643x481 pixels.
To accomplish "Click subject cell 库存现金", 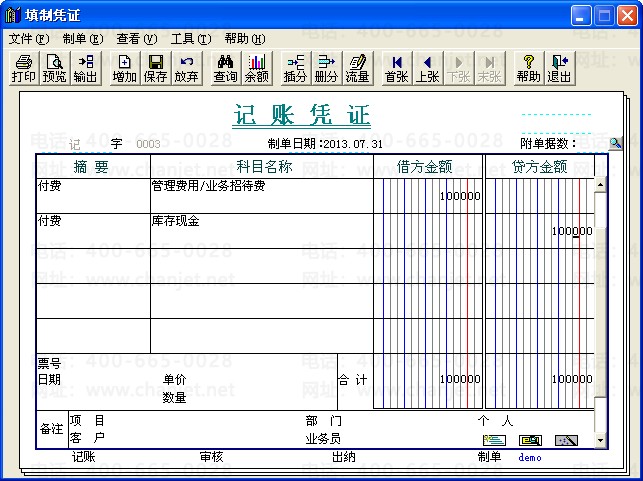I will (x=262, y=231).
